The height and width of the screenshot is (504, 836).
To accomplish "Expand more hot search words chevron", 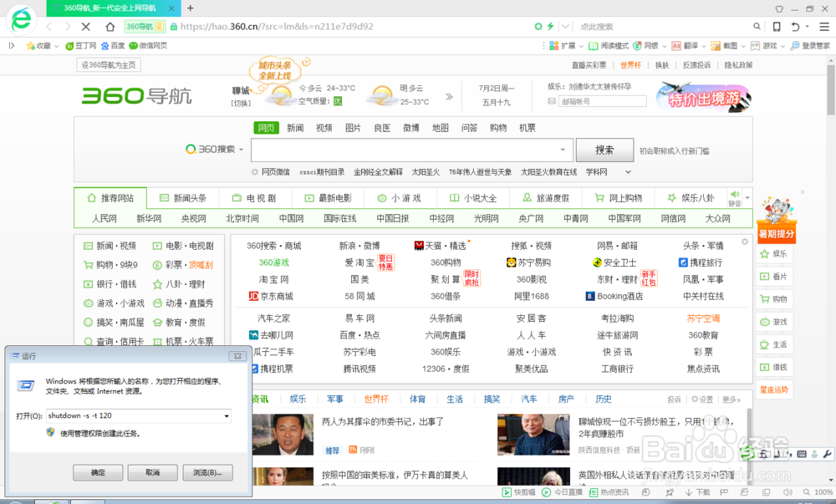I will click(x=628, y=172).
